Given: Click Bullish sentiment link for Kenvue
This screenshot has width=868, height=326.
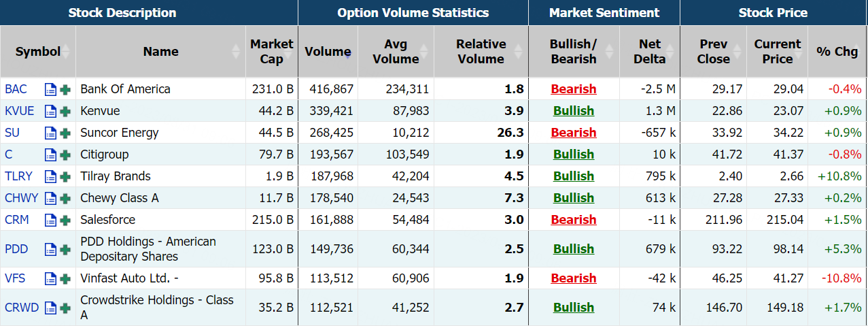Looking at the screenshot, I should coord(574,111).
